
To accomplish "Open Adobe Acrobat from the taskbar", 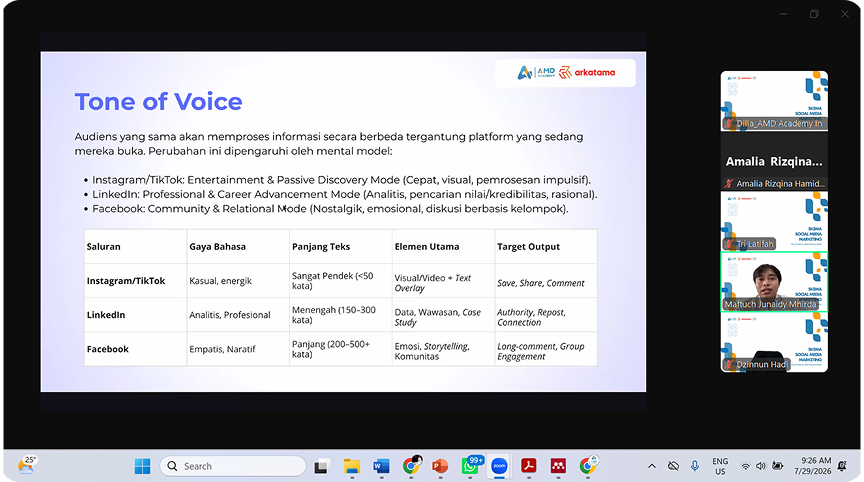I will click(x=529, y=467).
